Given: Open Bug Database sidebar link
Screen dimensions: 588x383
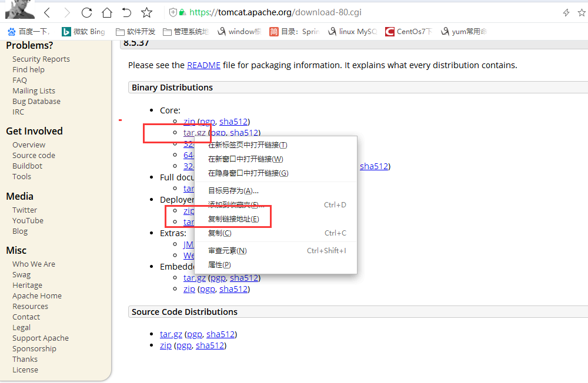Looking at the screenshot, I should [x=36, y=101].
